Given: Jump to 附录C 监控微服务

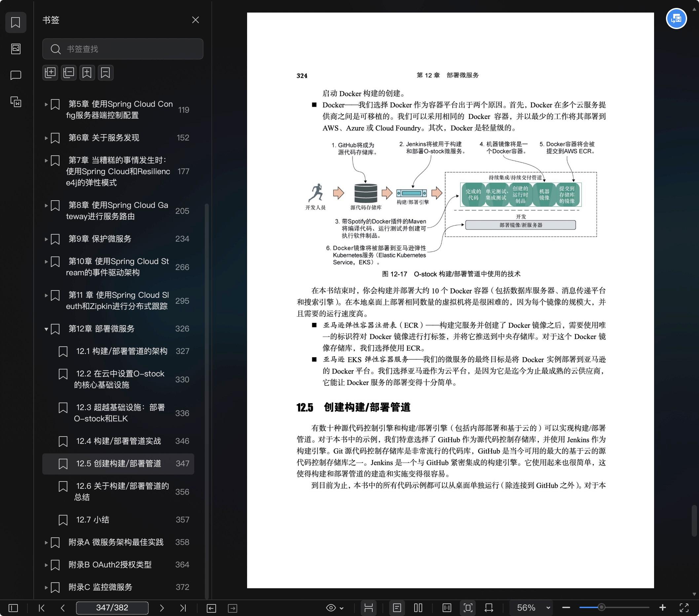Looking at the screenshot, I should pos(118,587).
